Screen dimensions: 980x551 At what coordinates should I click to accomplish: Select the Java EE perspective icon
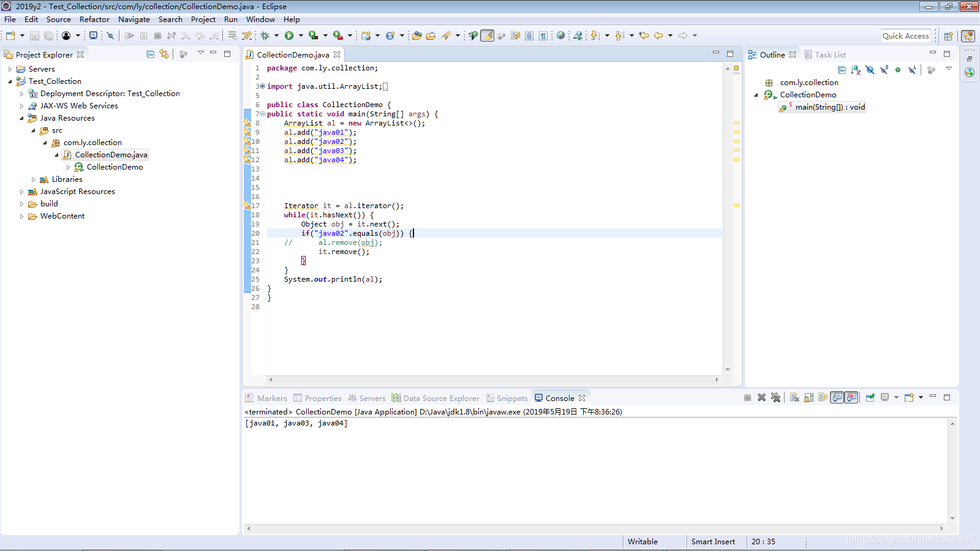pyautogui.click(x=968, y=36)
